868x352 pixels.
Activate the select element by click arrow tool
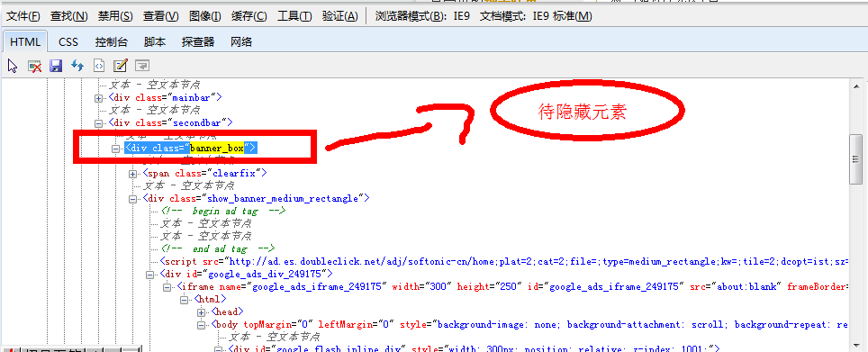click(13, 67)
